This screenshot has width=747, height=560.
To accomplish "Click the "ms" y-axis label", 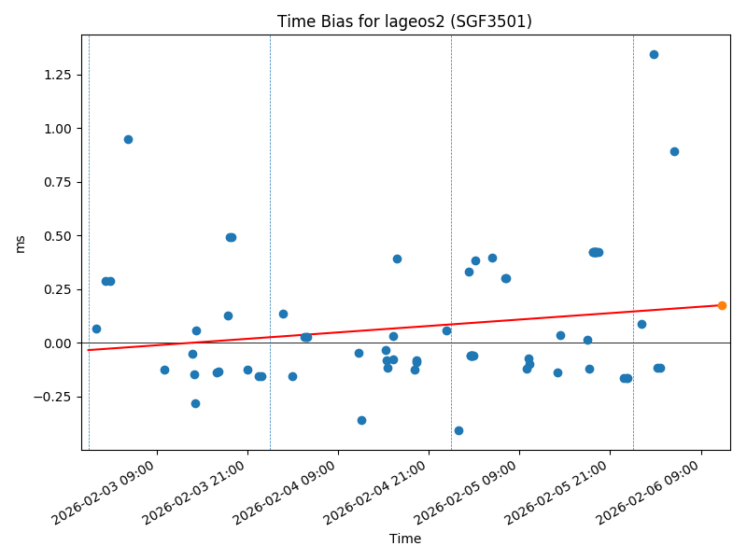I will 21,243.
